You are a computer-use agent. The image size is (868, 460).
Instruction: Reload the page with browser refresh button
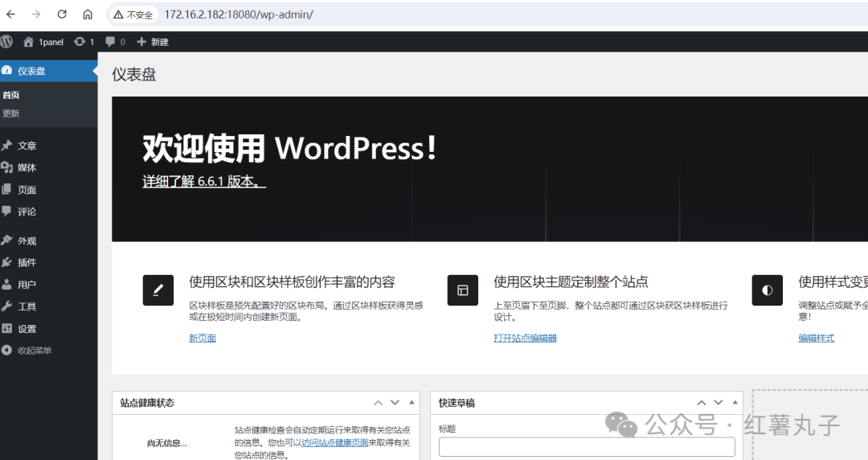[62, 14]
